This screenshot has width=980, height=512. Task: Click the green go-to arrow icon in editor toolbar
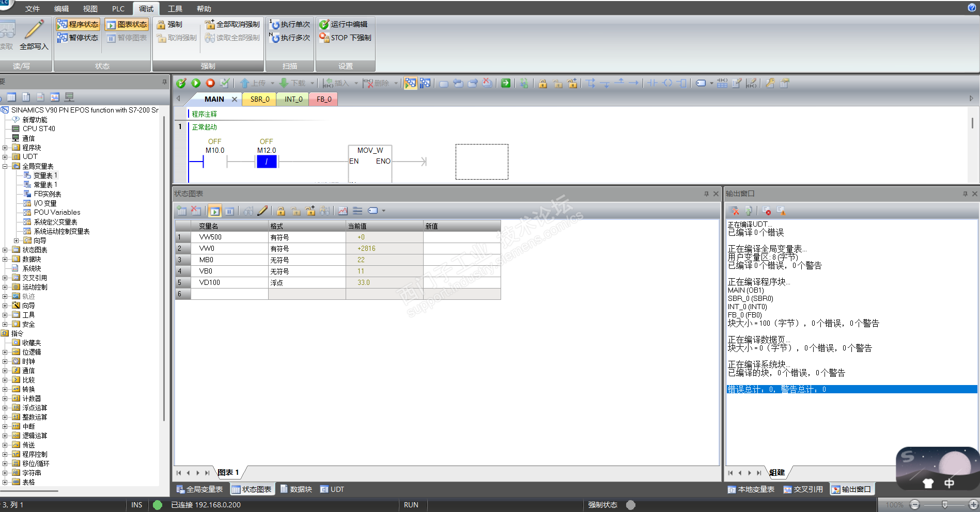[x=506, y=83]
